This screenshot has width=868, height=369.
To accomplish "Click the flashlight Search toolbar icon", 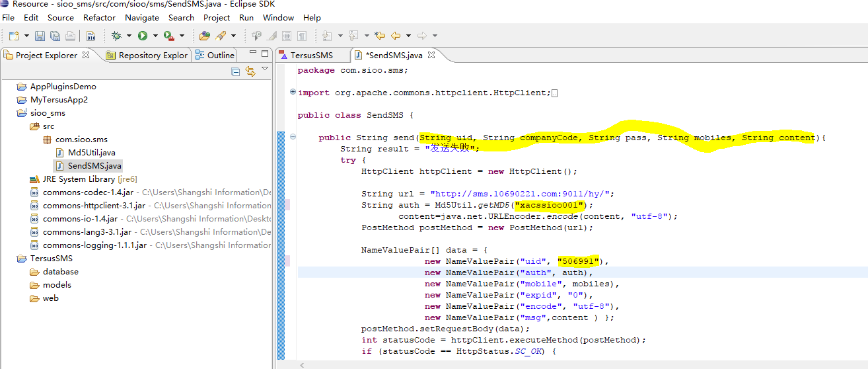I will (x=221, y=36).
